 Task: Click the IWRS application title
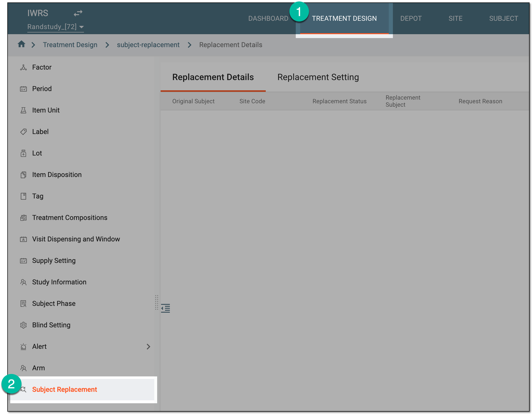[38, 13]
